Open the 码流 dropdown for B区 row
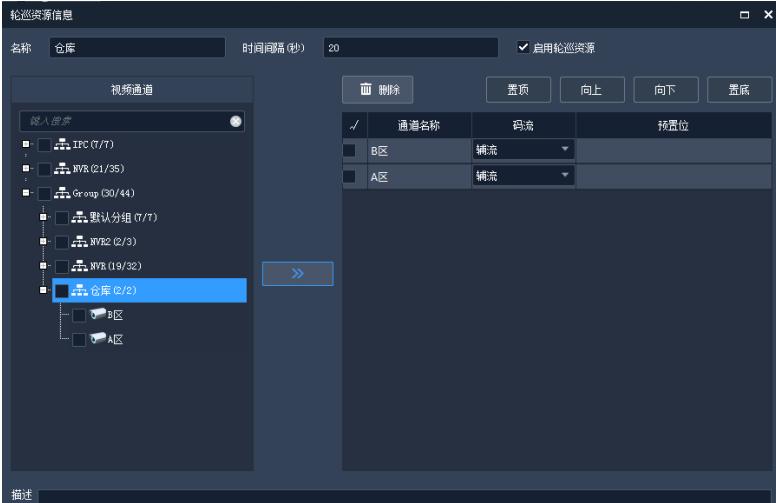Screen dimensions: 776x503 point(523,150)
